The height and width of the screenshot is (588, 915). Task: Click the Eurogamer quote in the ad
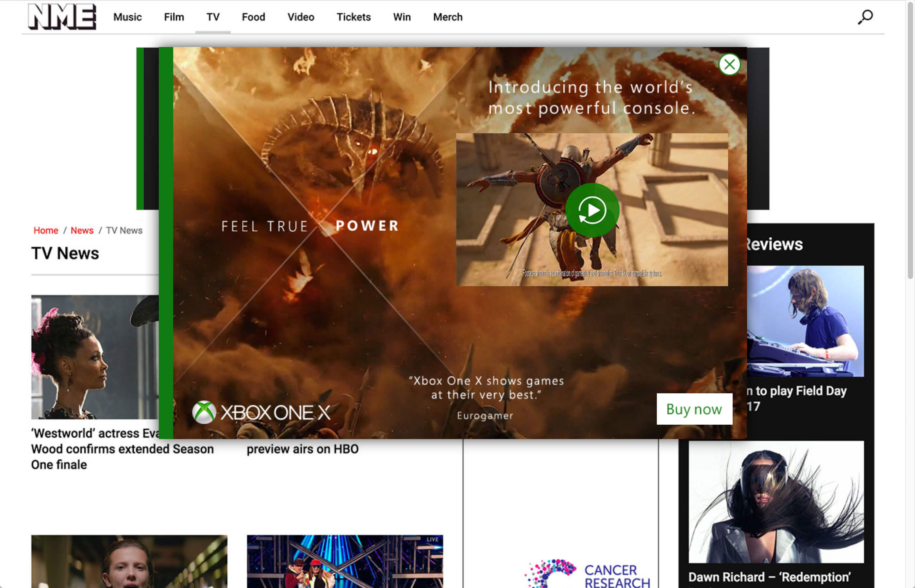click(486, 398)
